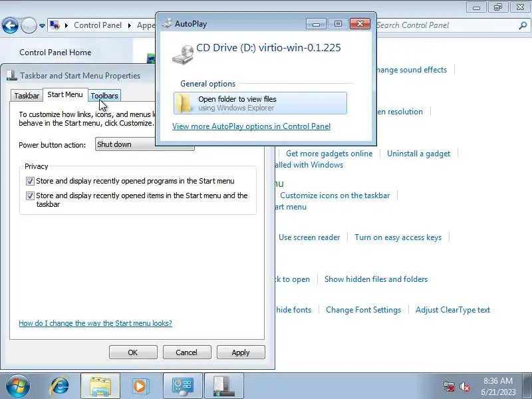Screen dimensions: 532x399
Task: Open Get more gadgets online link
Action: [329, 154]
